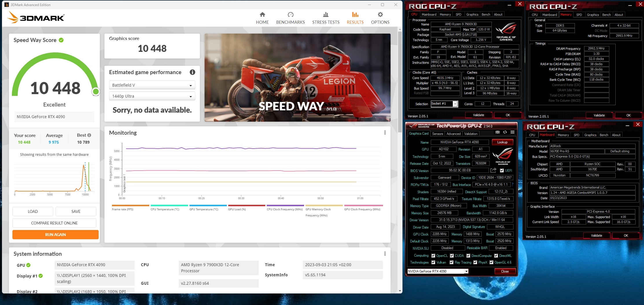Click orange RUN AGAIN button
The image size is (644, 305).
(x=56, y=235)
